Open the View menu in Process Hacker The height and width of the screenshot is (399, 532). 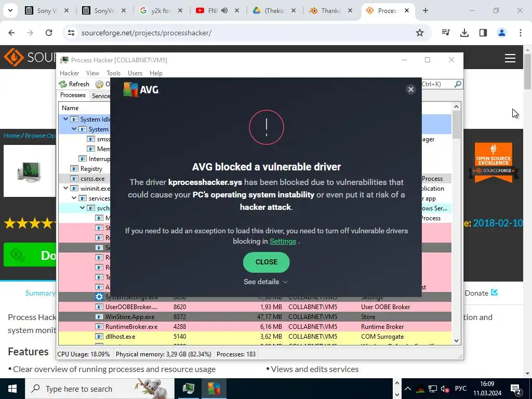(92, 73)
